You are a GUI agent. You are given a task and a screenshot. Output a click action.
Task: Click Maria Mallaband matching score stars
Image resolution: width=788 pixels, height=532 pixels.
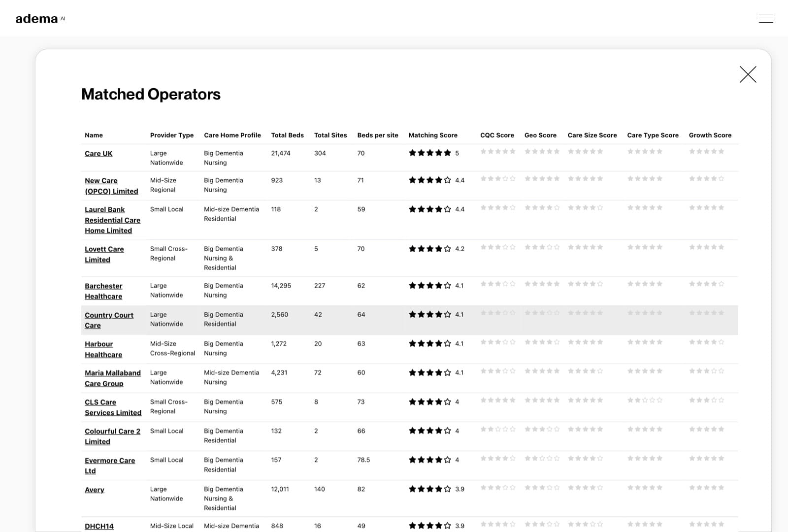tap(430, 372)
